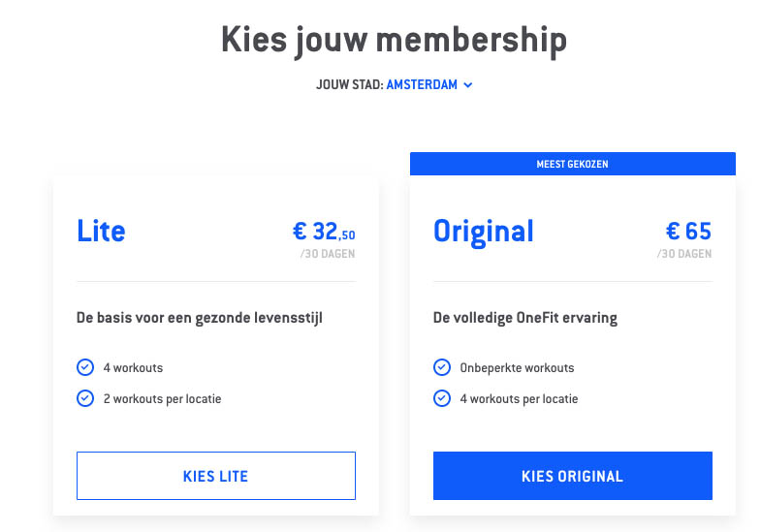Click the checkmark icon beside '4 workouts'
The width and height of the screenshot is (761, 532).
85,367
